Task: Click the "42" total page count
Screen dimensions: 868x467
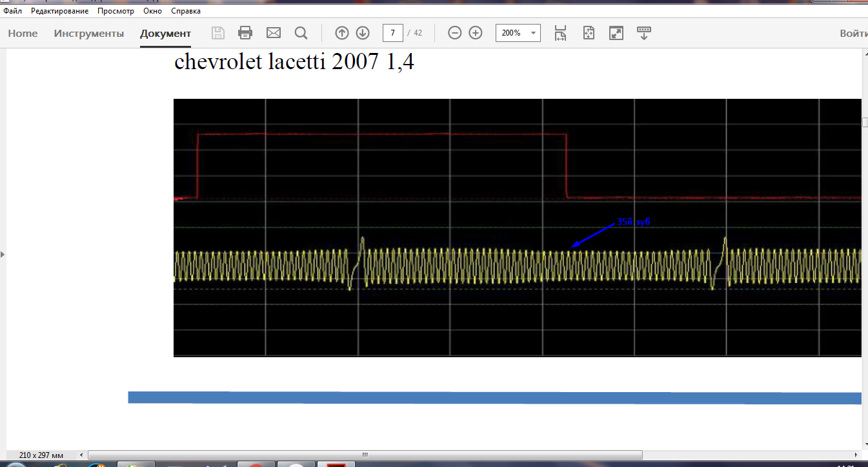Action: click(x=418, y=33)
